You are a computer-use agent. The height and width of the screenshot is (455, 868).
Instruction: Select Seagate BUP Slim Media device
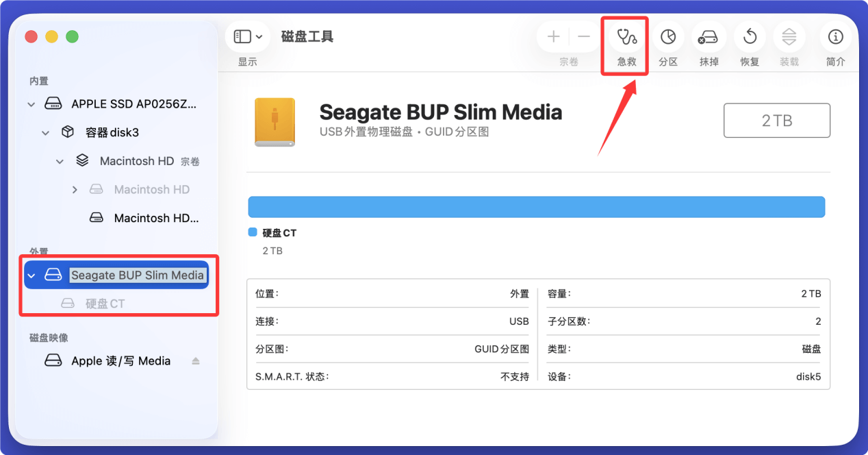click(x=137, y=275)
